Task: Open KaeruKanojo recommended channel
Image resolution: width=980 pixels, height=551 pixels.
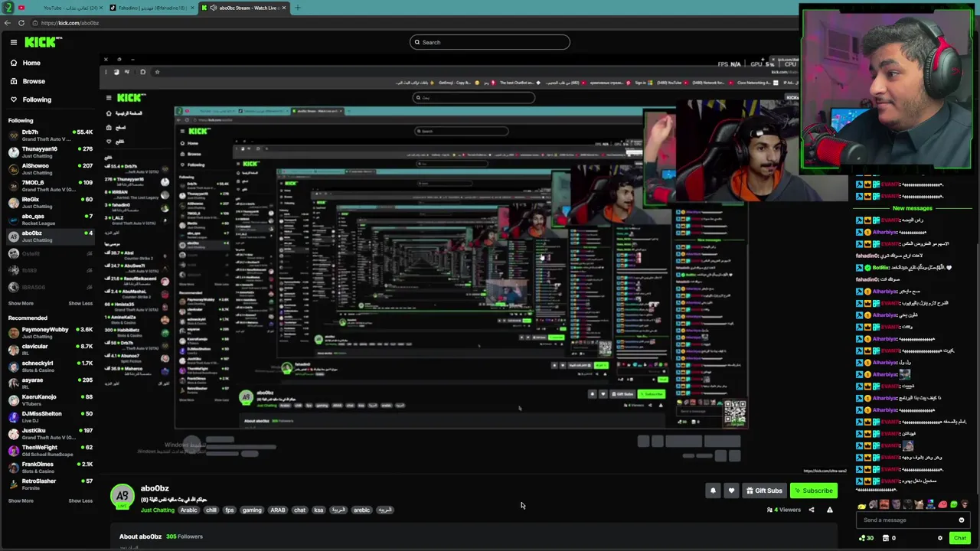Action: [49, 399]
